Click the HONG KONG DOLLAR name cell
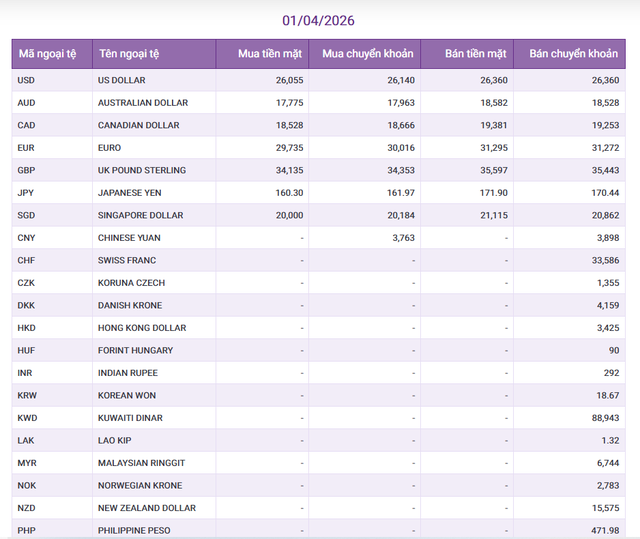The image size is (640, 539). tap(141, 328)
